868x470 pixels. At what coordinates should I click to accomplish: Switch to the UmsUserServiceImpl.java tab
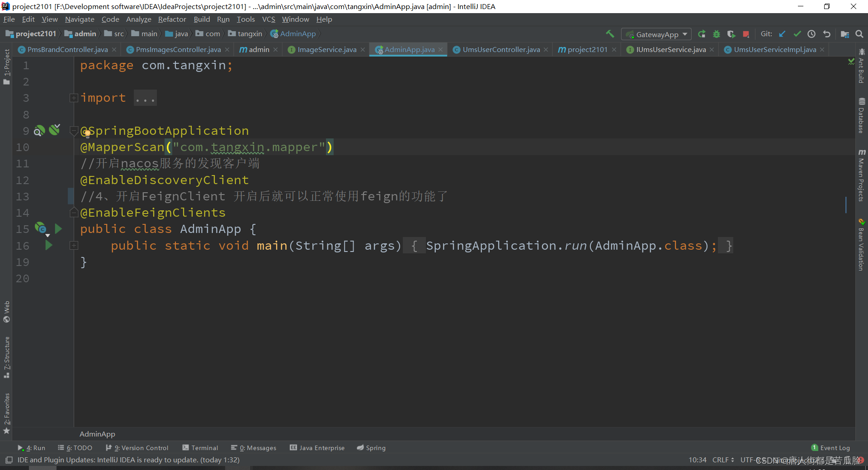775,50
